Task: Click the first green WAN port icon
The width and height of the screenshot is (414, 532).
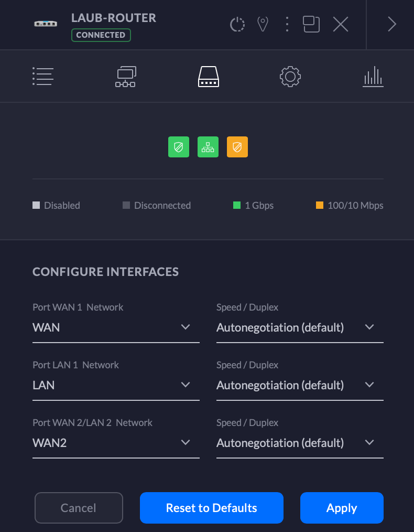Action: [x=179, y=147]
